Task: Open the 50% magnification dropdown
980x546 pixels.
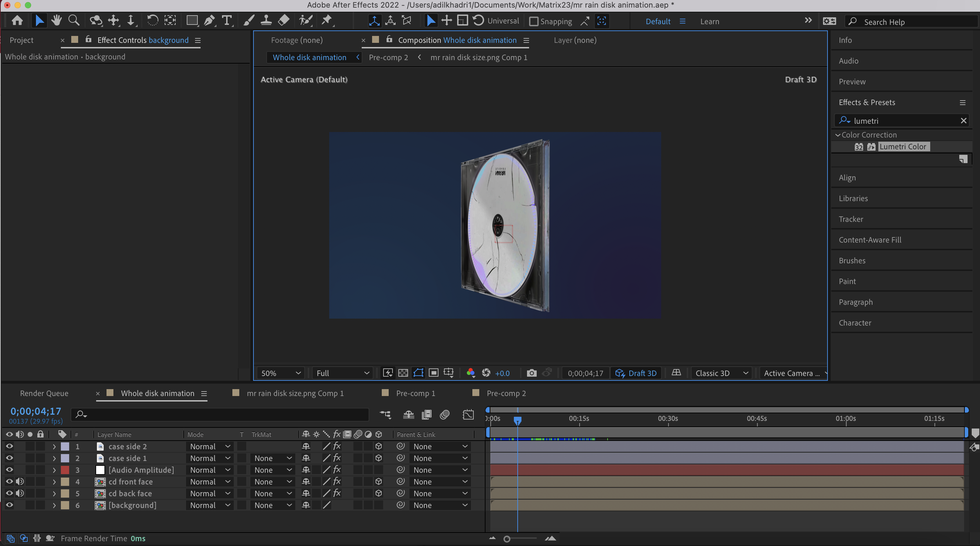Action: (x=281, y=373)
